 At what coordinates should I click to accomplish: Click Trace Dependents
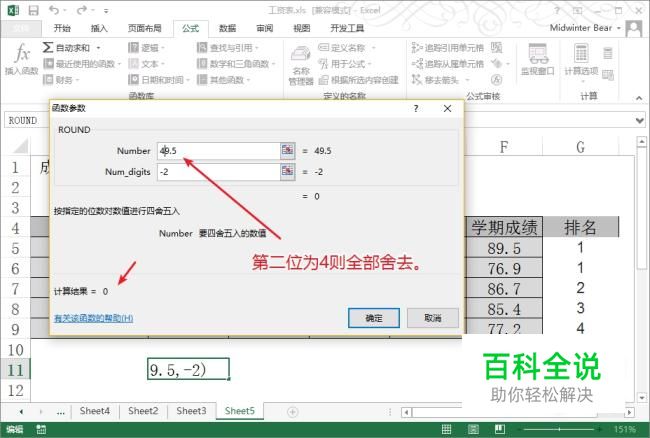448,64
